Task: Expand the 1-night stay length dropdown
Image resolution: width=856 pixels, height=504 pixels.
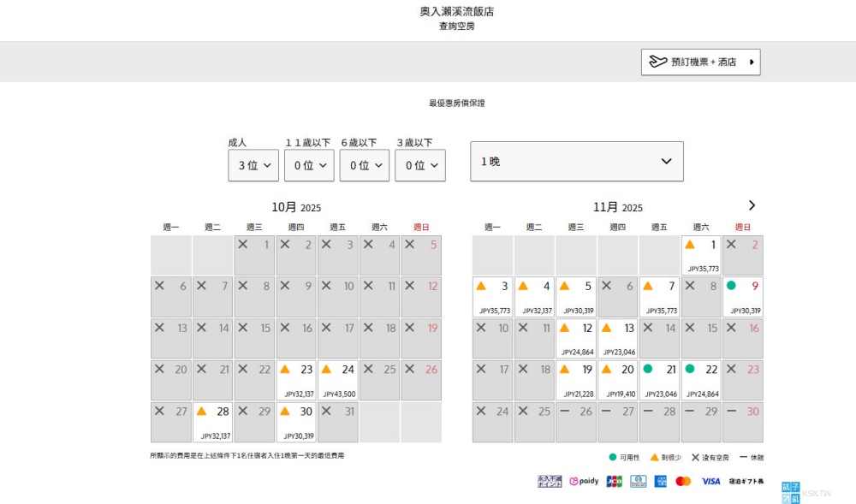Action: click(576, 161)
